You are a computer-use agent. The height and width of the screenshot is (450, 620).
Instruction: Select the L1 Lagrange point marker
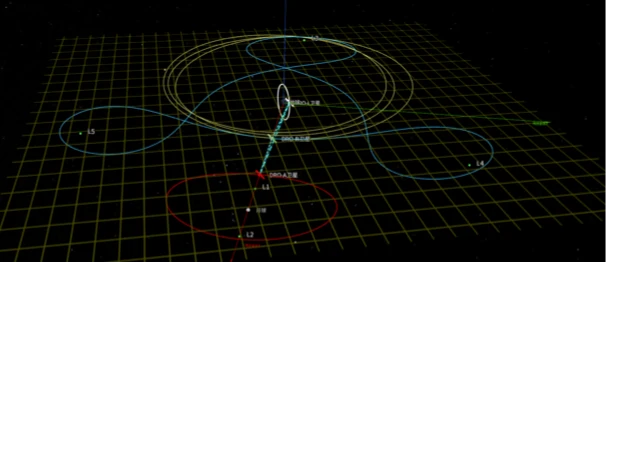click(259, 186)
